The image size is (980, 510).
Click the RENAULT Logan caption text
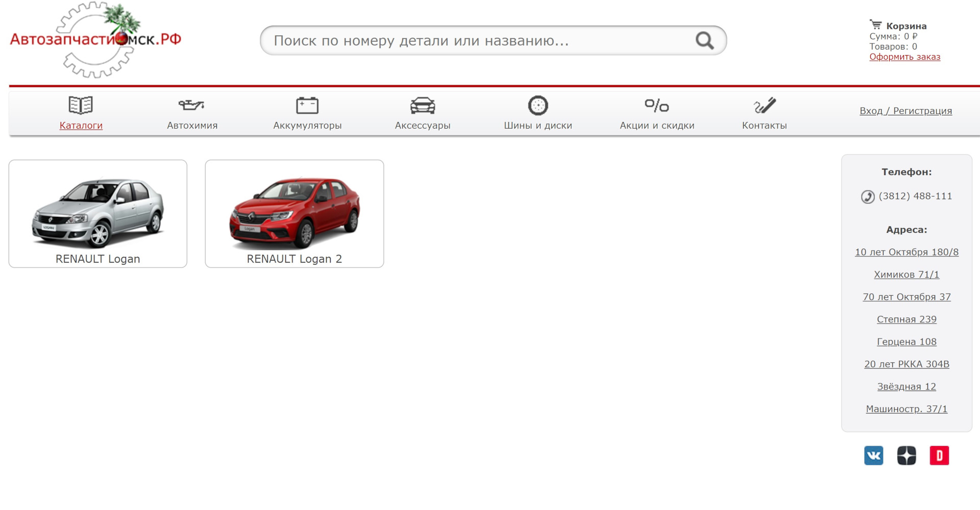[x=98, y=259]
